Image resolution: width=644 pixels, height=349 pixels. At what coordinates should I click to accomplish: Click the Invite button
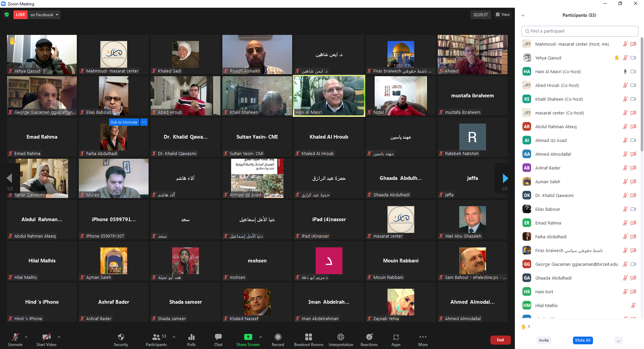(x=544, y=340)
